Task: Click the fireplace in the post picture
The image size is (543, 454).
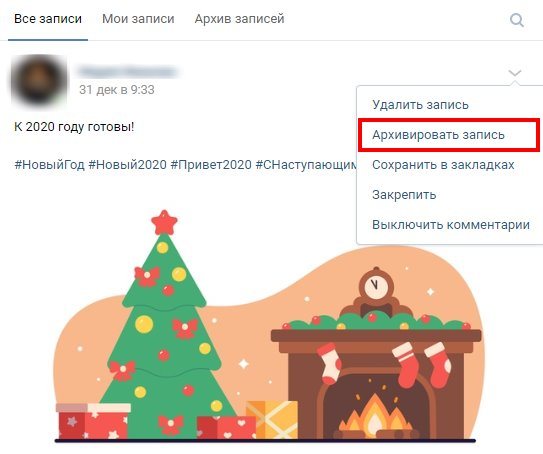Action: tap(376, 383)
